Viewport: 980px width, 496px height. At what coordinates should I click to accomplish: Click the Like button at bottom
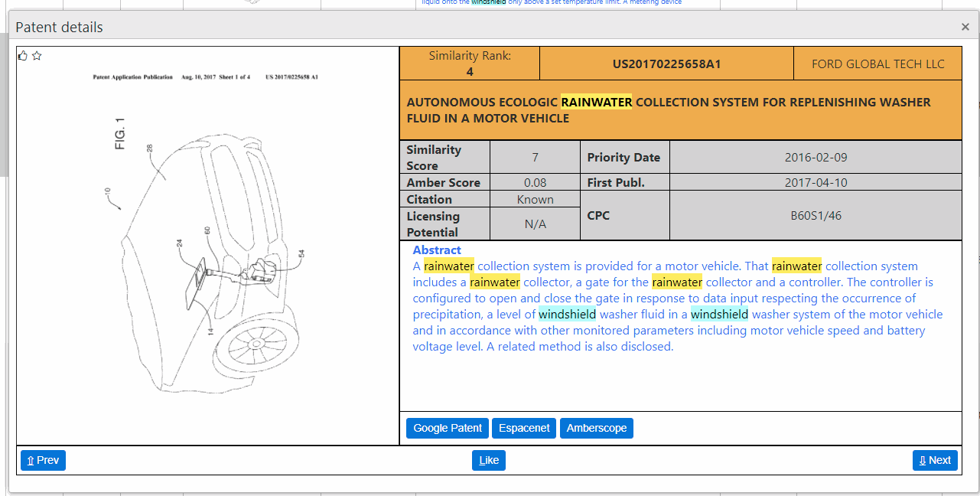click(489, 460)
